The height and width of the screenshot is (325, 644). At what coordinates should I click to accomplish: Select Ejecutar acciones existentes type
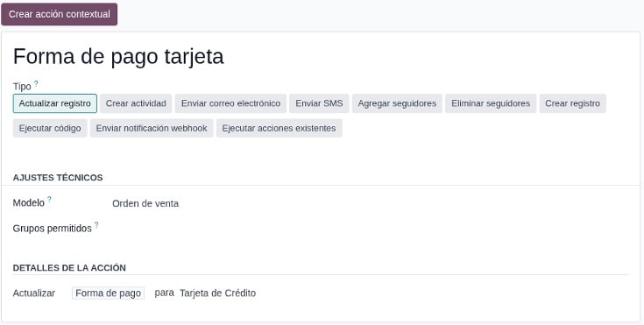pos(279,128)
